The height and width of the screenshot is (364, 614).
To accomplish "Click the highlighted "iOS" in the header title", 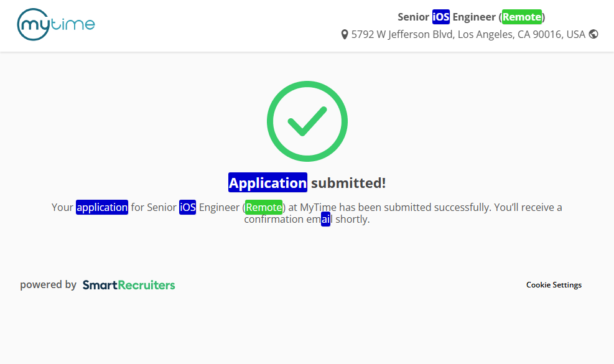I will (440, 17).
